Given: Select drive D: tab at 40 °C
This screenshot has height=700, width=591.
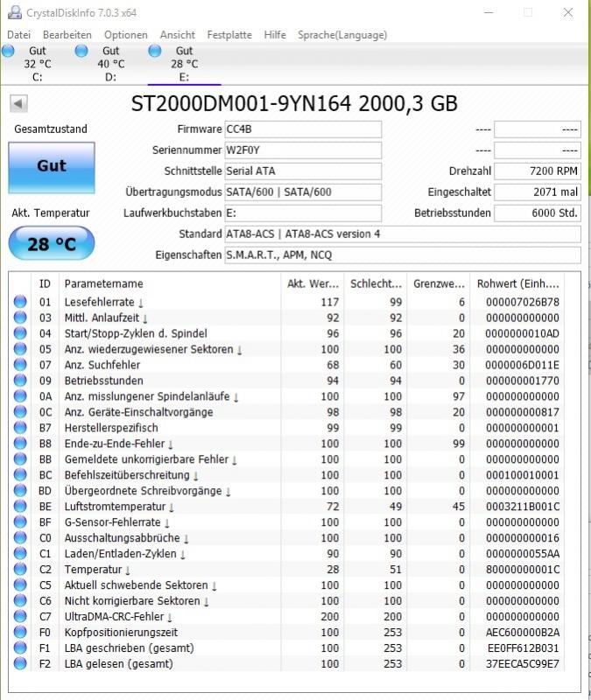Looking at the screenshot, I should click(111, 64).
